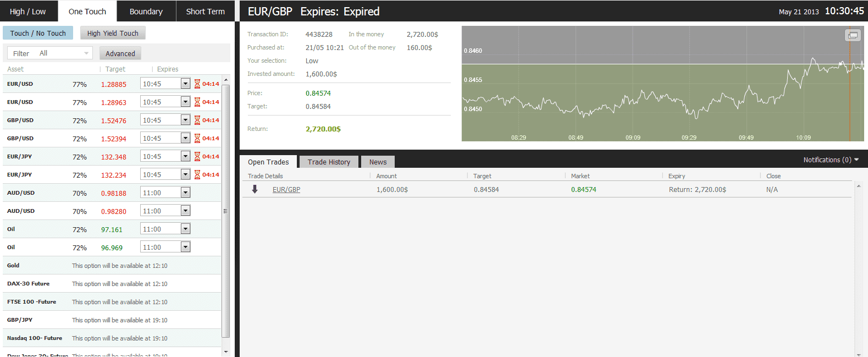
Task: Open the News tab
Action: coord(378,162)
